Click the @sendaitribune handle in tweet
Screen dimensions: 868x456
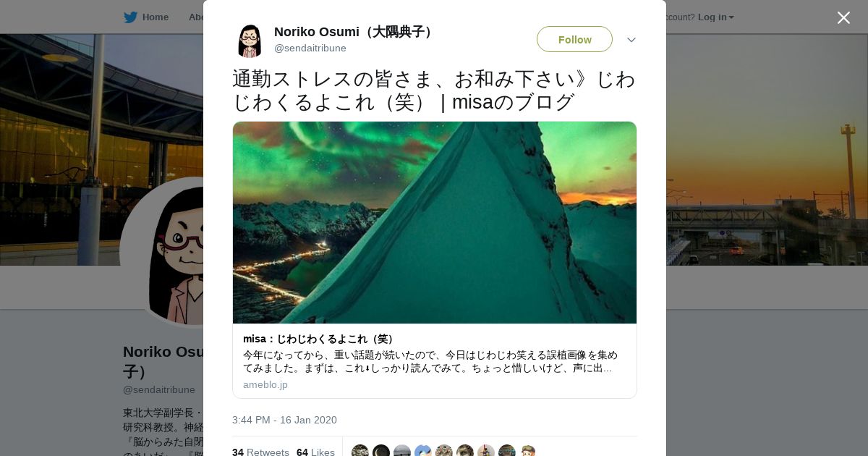click(x=310, y=48)
